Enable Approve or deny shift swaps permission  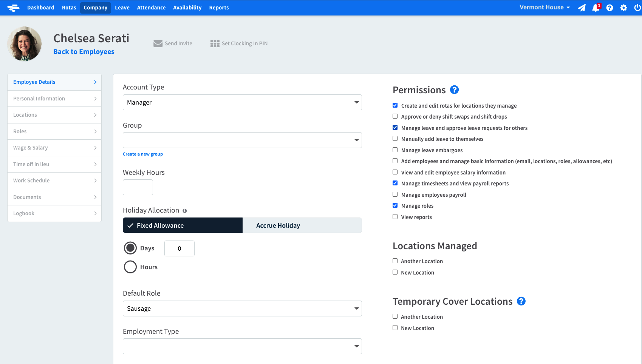tap(395, 116)
